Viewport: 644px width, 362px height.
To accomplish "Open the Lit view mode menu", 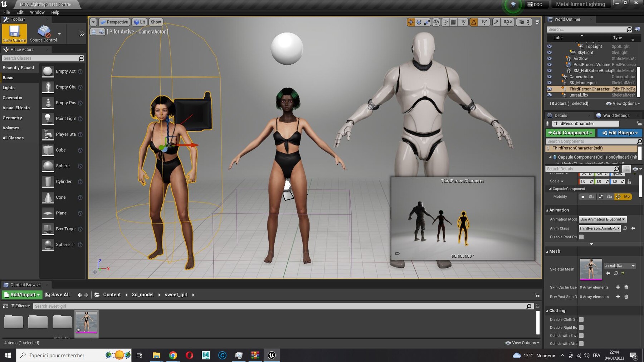I will coord(139,22).
